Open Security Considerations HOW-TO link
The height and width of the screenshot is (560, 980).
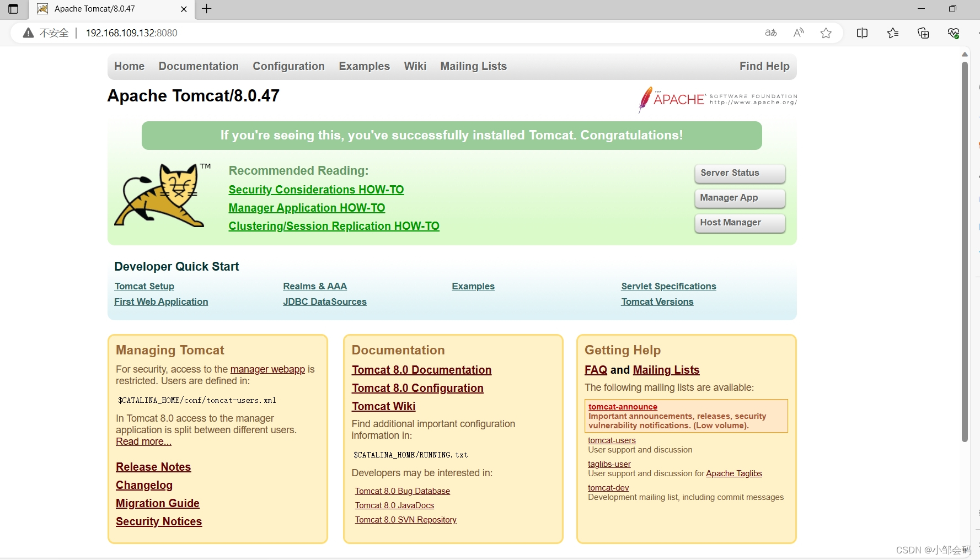click(x=316, y=190)
